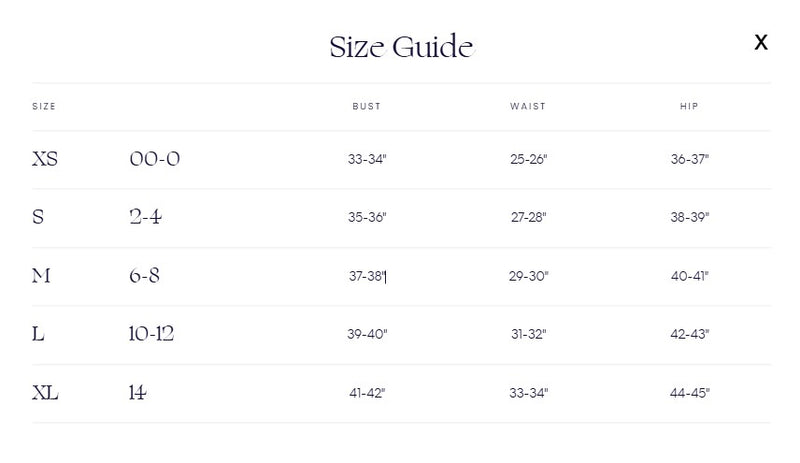Viewport: 800px width, 463px height.
Task: Click the L size label
Action: [x=38, y=334]
